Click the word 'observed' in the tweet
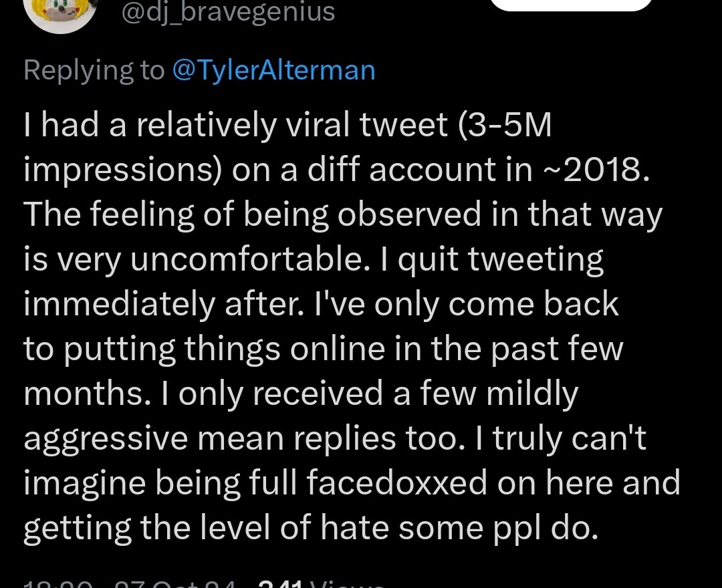 click(409, 214)
